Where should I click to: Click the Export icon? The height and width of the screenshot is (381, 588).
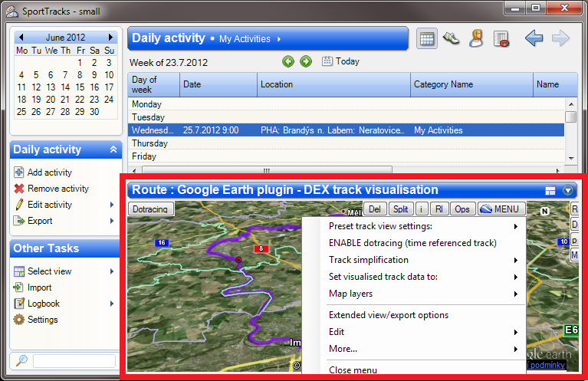click(18, 221)
